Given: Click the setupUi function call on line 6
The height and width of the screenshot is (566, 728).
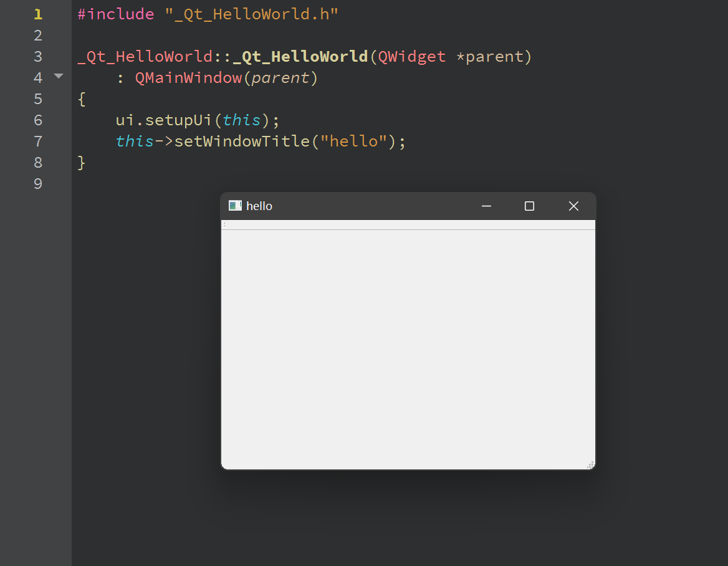Looking at the screenshot, I should click(x=178, y=120).
